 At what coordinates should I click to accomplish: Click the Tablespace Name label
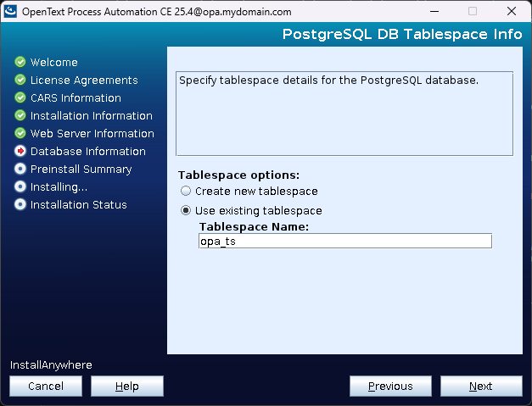click(x=255, y=226)
